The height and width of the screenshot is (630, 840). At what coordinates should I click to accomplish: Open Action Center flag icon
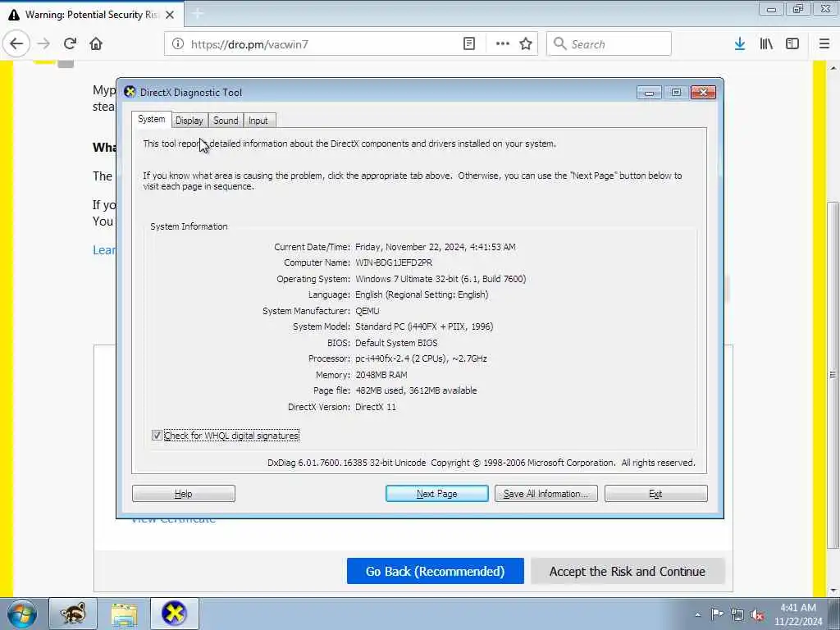coord(717,614)
